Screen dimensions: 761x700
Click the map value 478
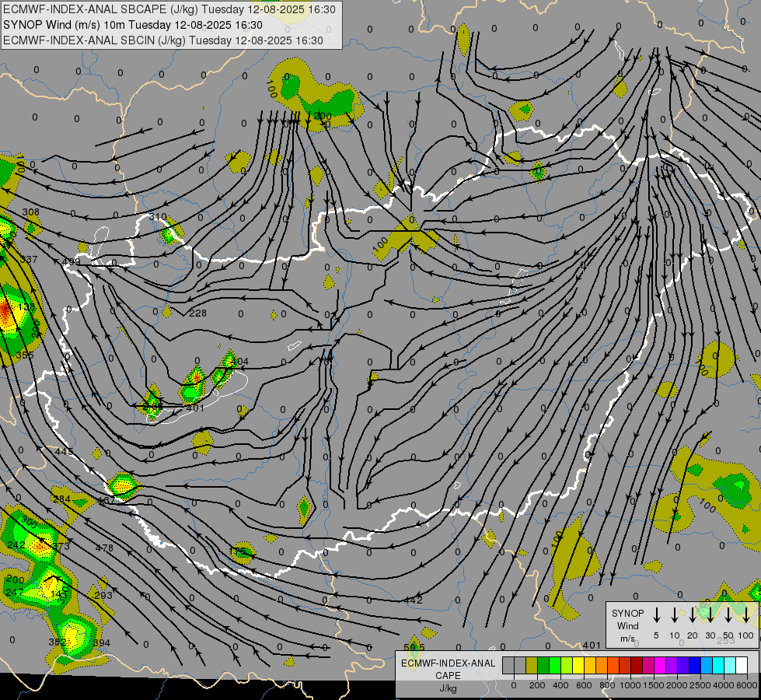tap(104, 548)
